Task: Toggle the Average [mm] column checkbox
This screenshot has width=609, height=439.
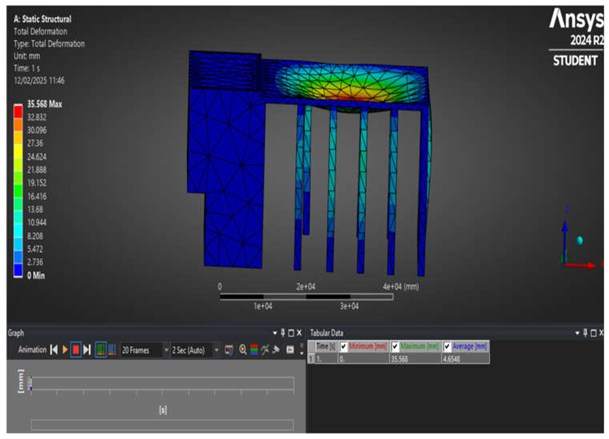Action: [446, 346]
